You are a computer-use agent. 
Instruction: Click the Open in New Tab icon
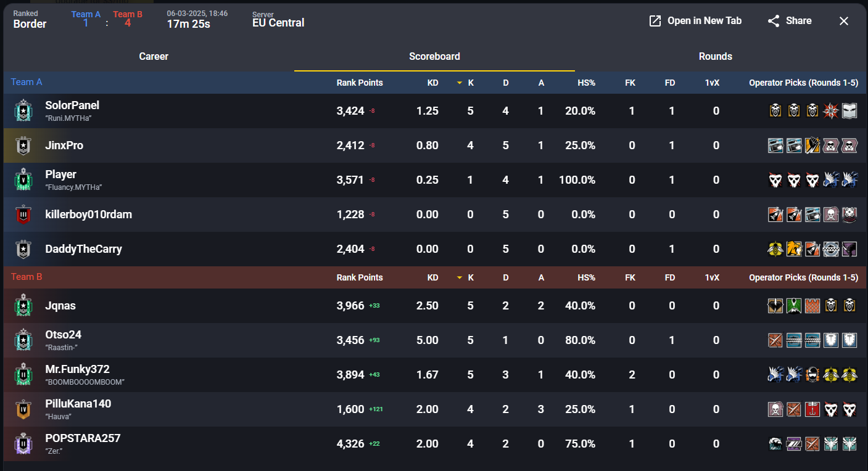pyautogui.click(x=655, y=21)
